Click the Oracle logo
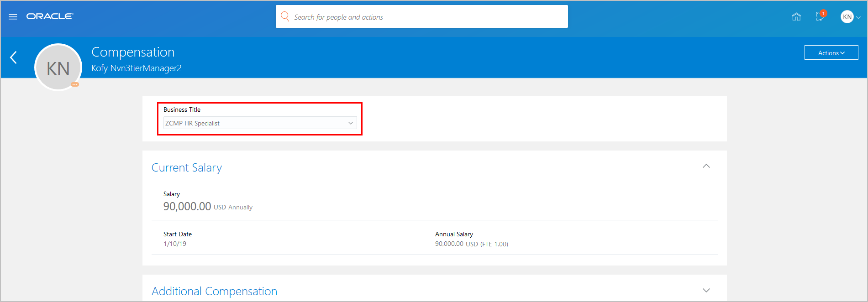 pos(50,16)
